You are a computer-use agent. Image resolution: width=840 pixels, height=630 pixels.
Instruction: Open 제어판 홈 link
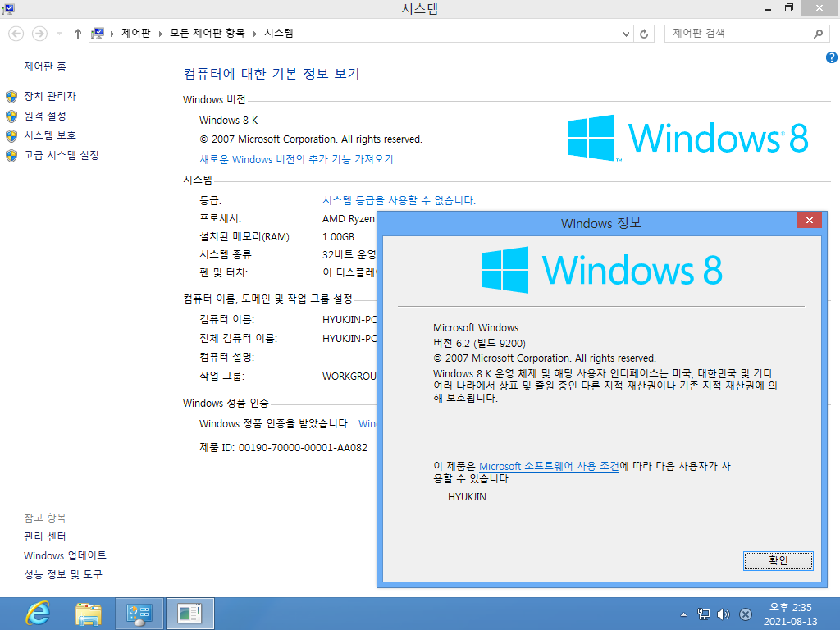point(45,66)
